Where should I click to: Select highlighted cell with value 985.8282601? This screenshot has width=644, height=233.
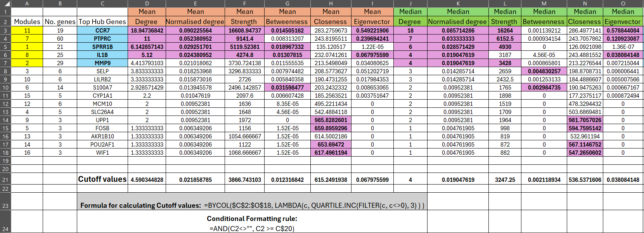tap(331, 120)
